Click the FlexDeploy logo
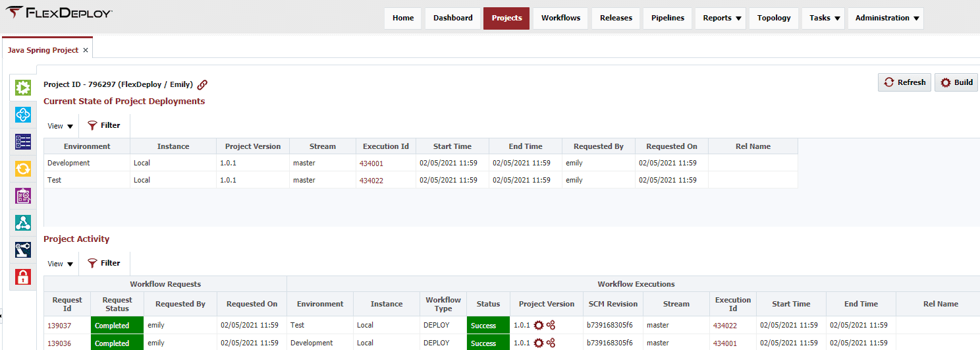This screenshot has height=350, width=980. click(x=59, y=13)
